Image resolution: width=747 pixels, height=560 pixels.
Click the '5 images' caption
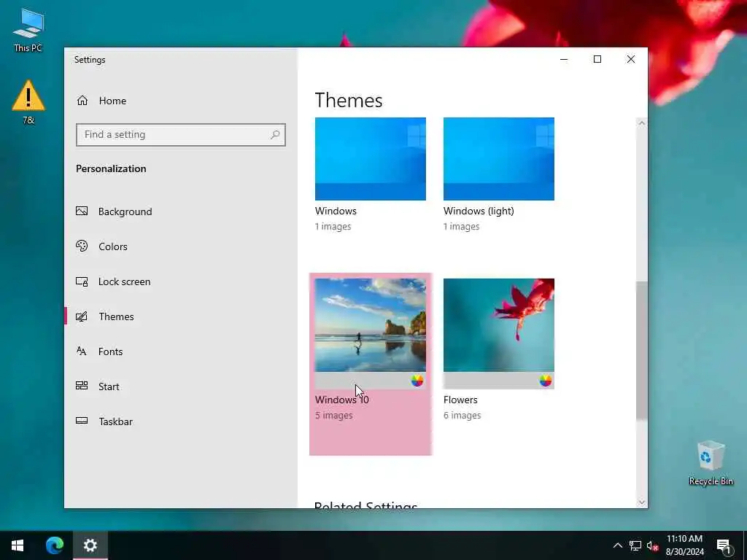click(x=333, y=415)
